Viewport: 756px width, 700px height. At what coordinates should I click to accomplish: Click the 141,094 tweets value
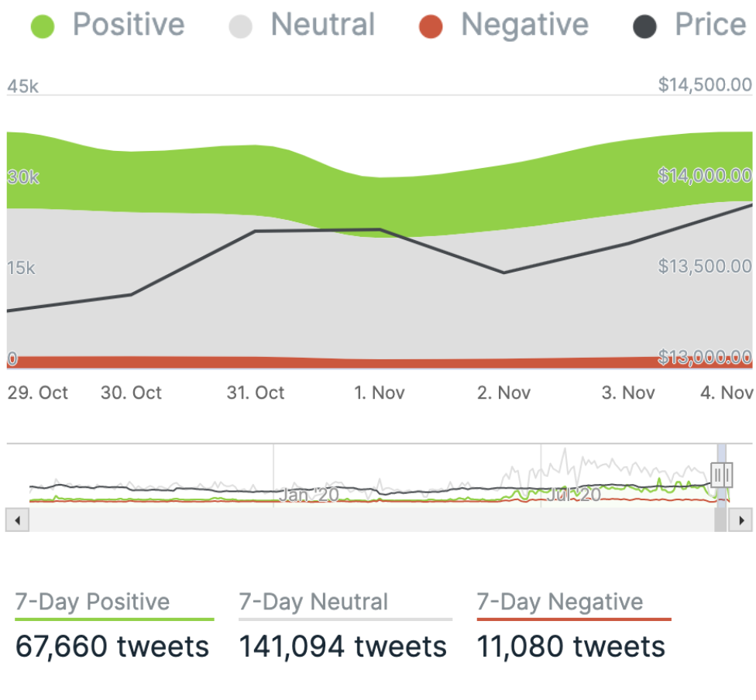click(342, 647)
